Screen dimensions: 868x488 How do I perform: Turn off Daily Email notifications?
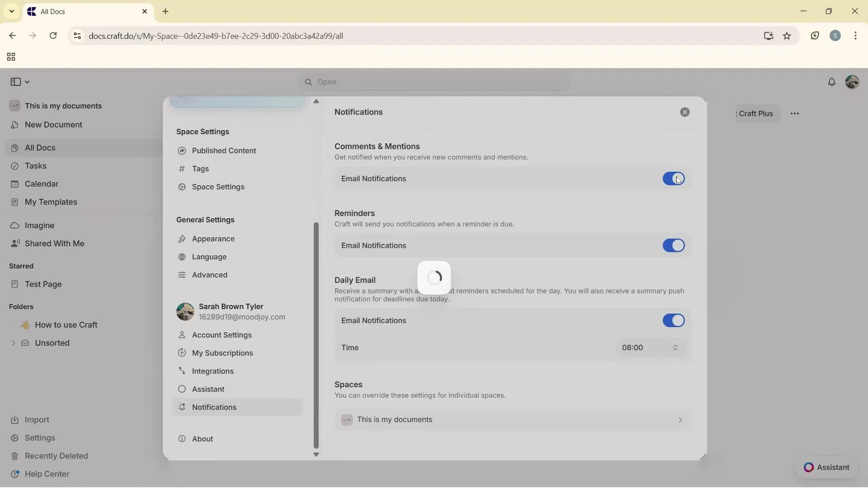[674, 320]
